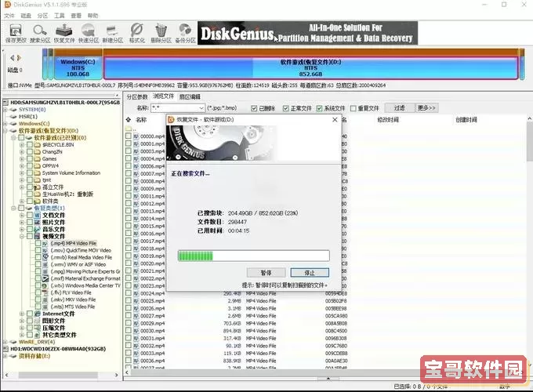Screen dimensions: 533x392
Task: Click the file icon of 00024.mp4
Action: tap(136, 293)
